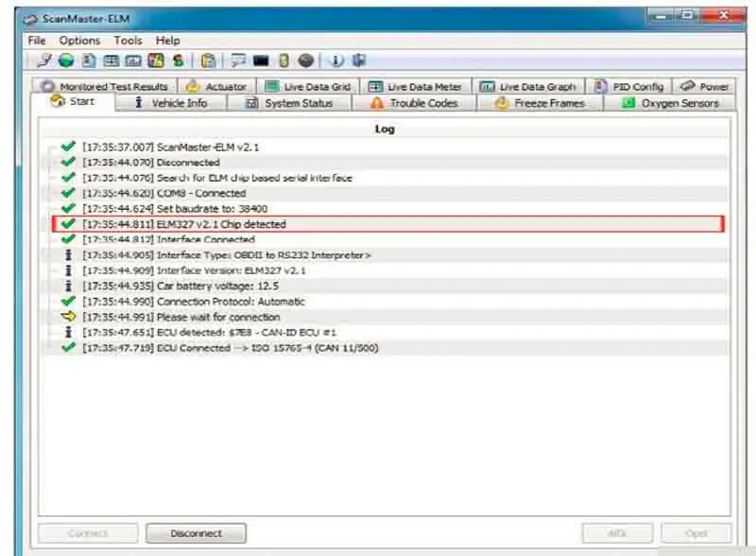Open the Options menu
This screenshot has height=556, width=756.
[x=79, y=41]
